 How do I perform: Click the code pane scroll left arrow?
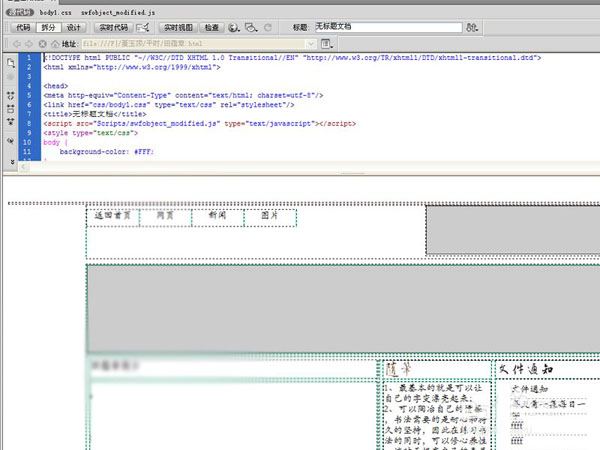click(24, 166)
